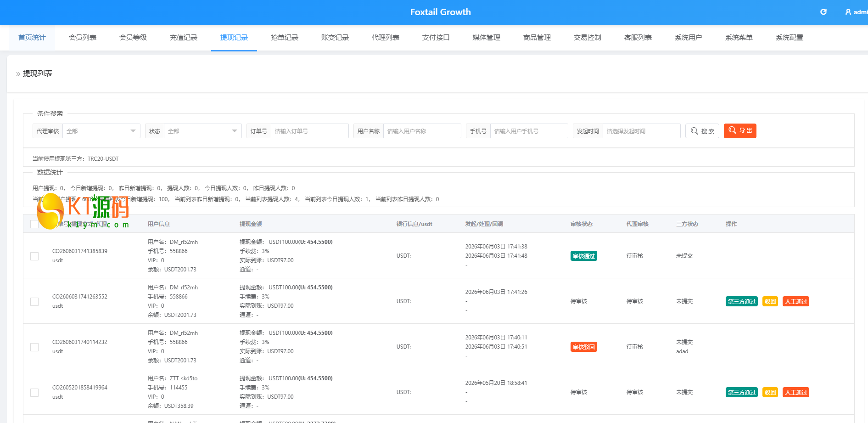Click the 发起/处理/回调 column header
This screenshot has width=868, height=423.
[x=484, y=224]
